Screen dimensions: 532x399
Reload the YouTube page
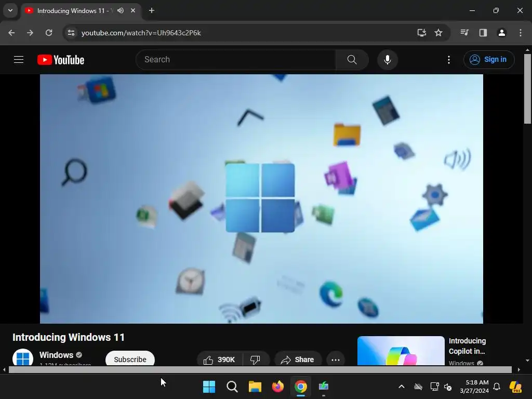tap(49, 33)
